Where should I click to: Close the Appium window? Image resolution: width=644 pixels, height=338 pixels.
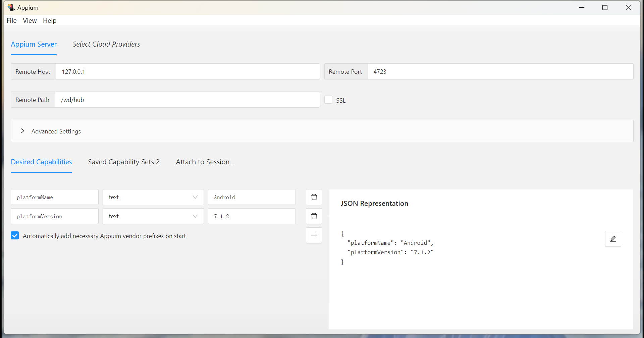click(x=629, y=7)
